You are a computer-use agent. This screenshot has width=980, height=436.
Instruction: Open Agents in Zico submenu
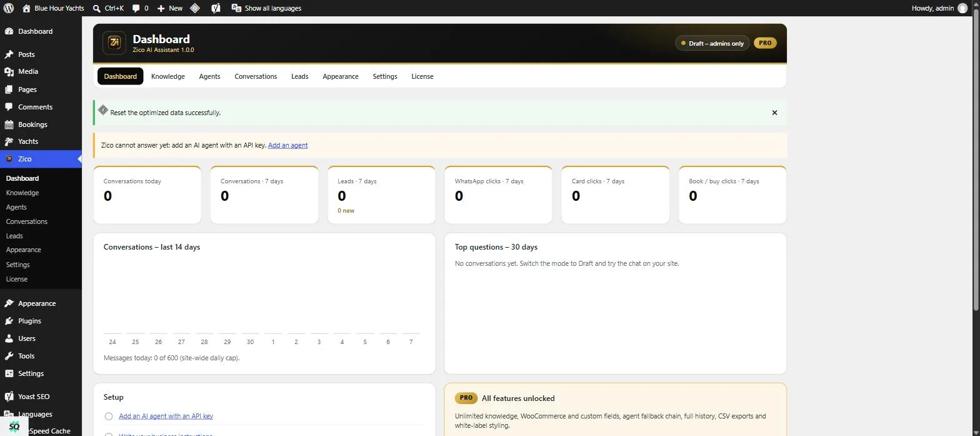point(16,207)
